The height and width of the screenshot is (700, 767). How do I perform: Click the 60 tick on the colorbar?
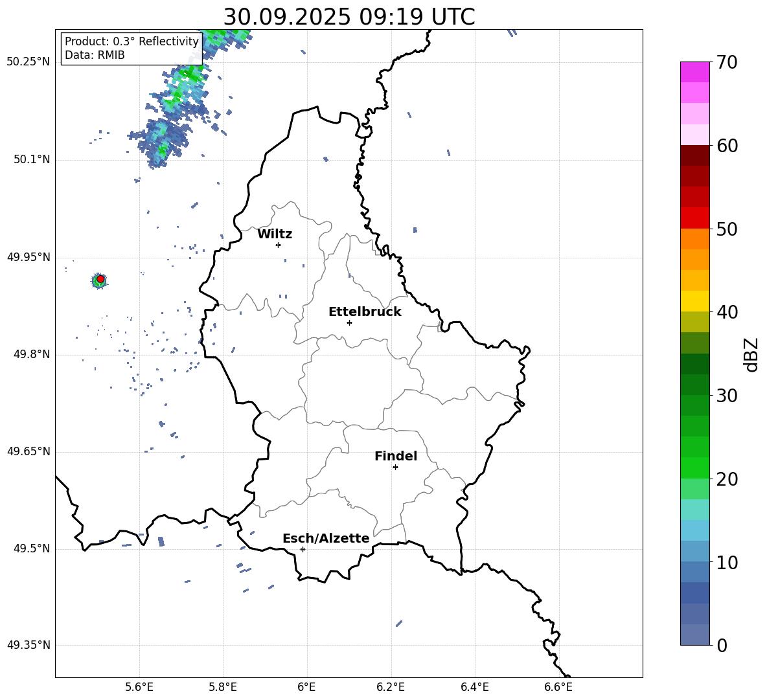point(727,146)
